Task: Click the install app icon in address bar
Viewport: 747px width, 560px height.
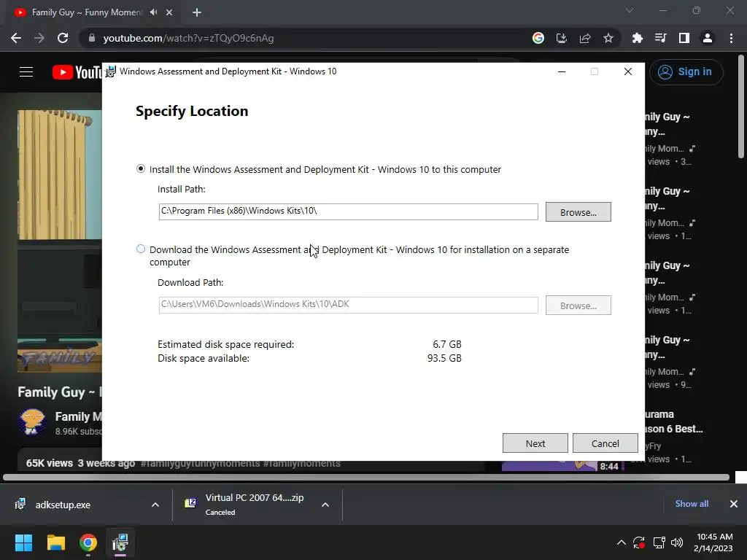Action: click(x=562, y=38)
